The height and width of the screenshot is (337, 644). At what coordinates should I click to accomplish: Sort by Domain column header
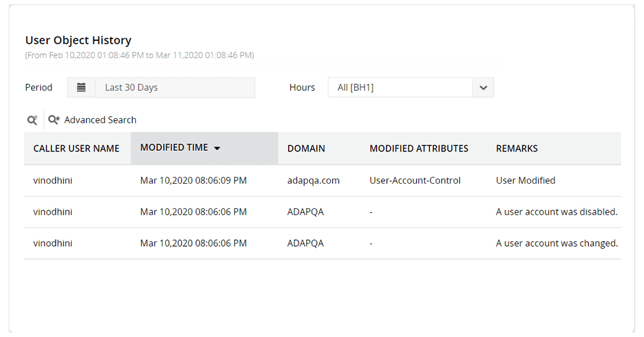tap(306, 148)
